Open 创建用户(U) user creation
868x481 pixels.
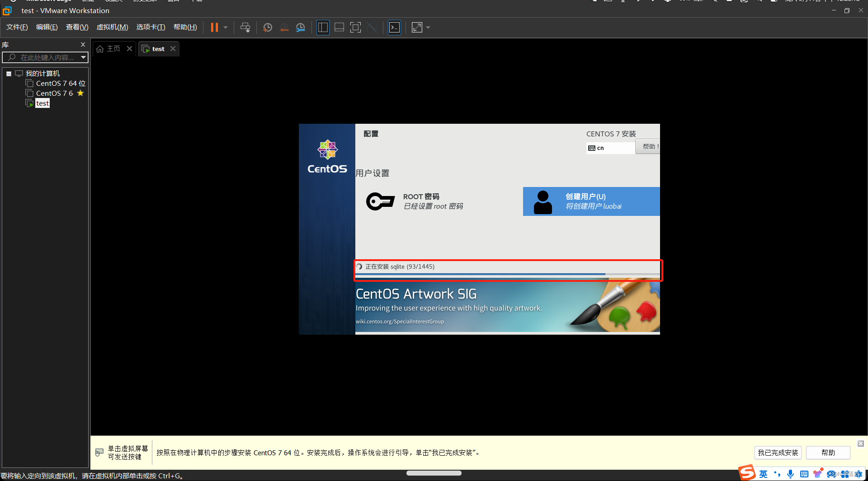[591, 201]
